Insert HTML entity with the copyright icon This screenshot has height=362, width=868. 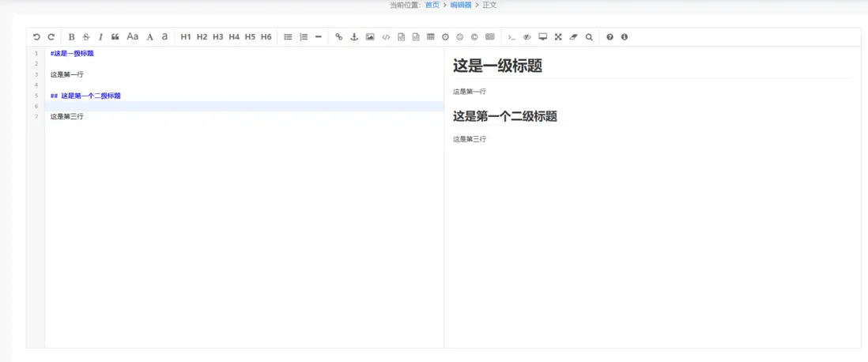[474, 37]
